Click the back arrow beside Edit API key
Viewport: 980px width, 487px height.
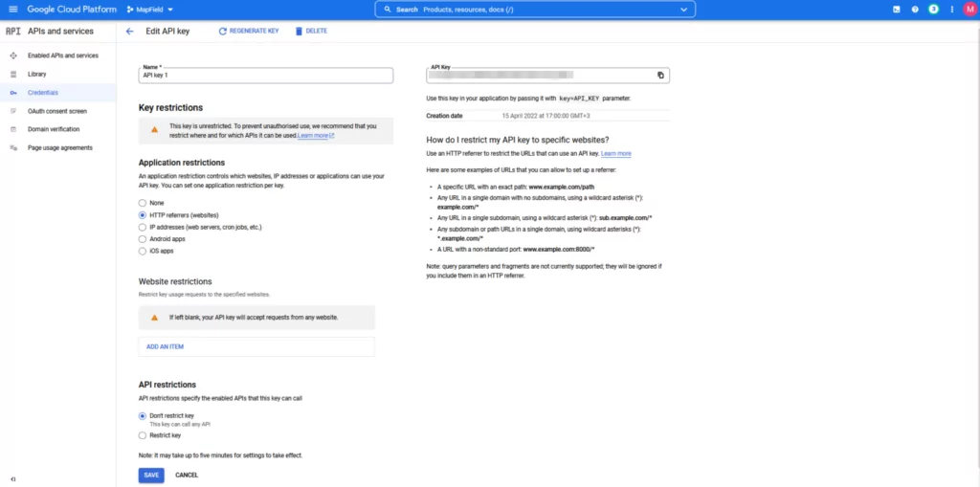coord(130,32)
